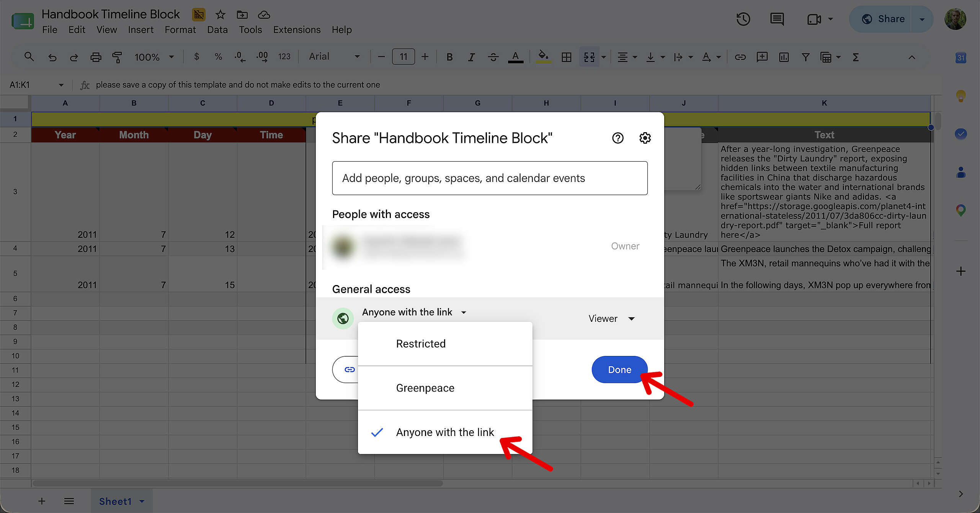Viewport: 980px width, 513px height.
Task: Open the Format menu
Action: tap(180, 30)
